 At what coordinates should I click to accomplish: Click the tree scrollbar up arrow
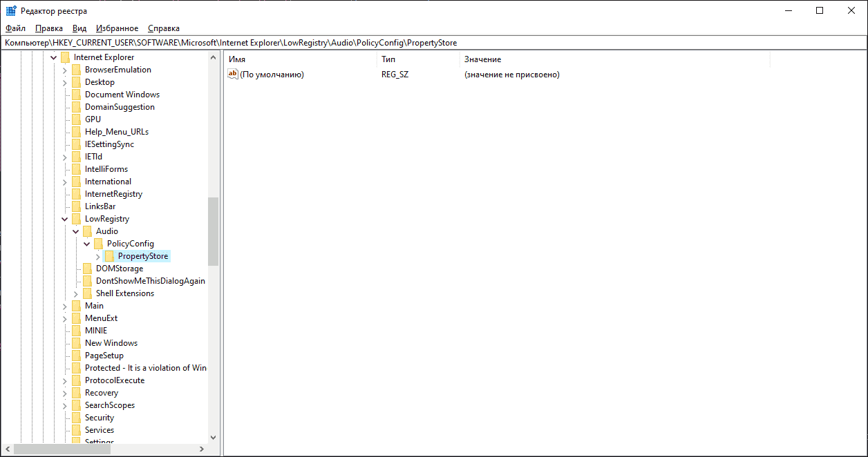coord(213,58)
